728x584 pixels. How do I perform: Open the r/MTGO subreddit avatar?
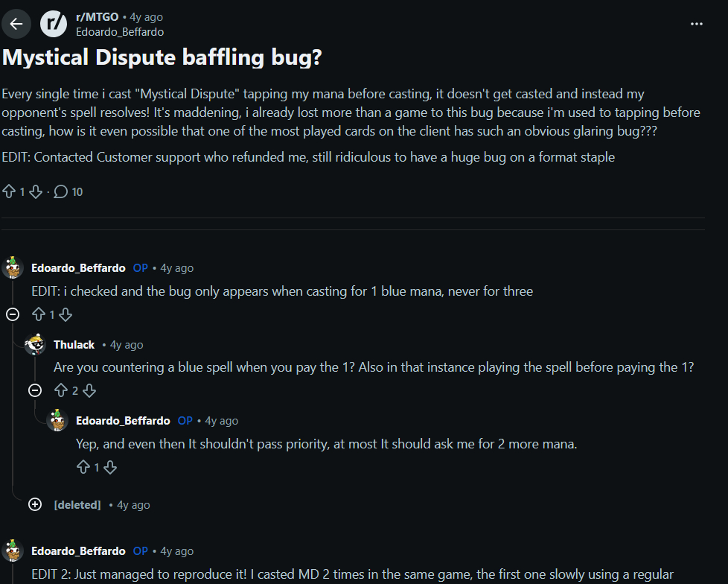pyautogui.click(x=54, y=24)
